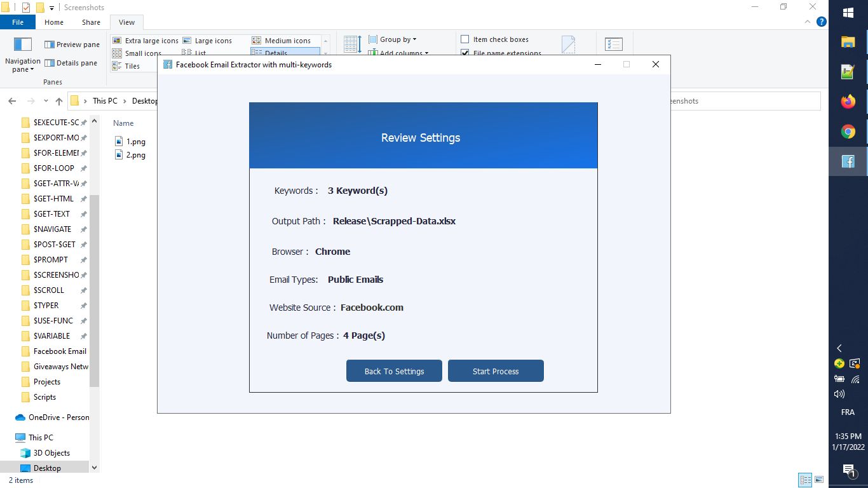This screenshot has height=488, width=868.
Task: Collapse the ribbon with the chevron
Action: 808,22
